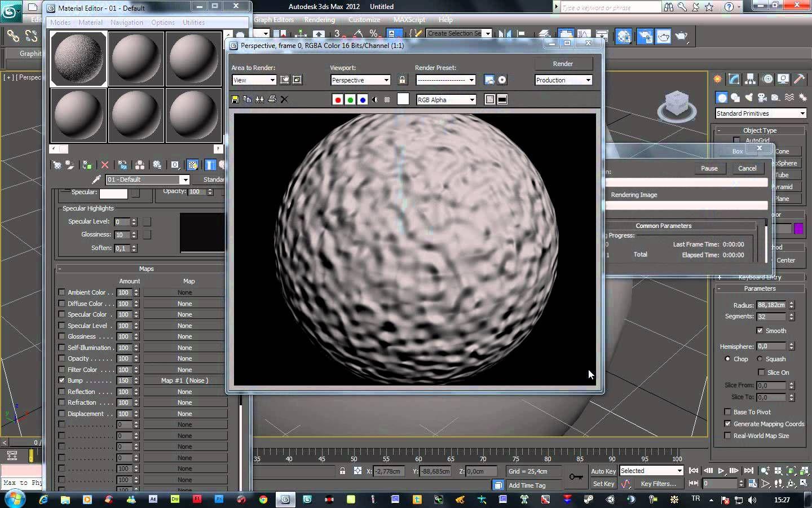Open the Standard Primitives dropdown

[761, 113]
